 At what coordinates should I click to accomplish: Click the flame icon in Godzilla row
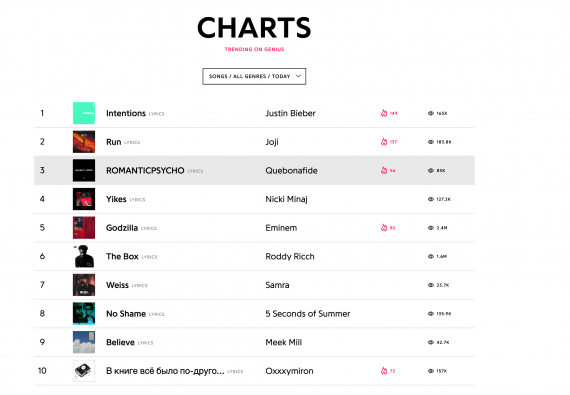coord(384,228)
